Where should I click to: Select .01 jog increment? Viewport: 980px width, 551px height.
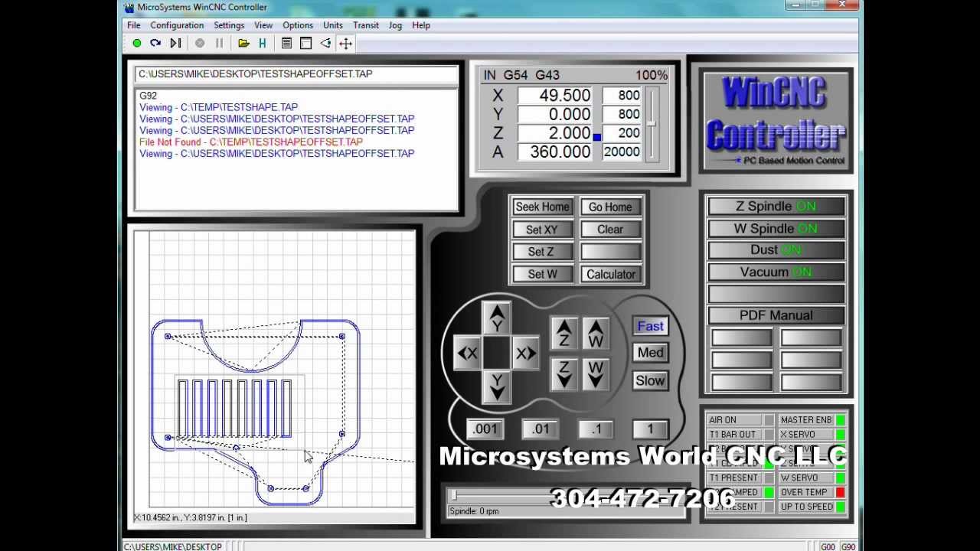coord(541,429)
